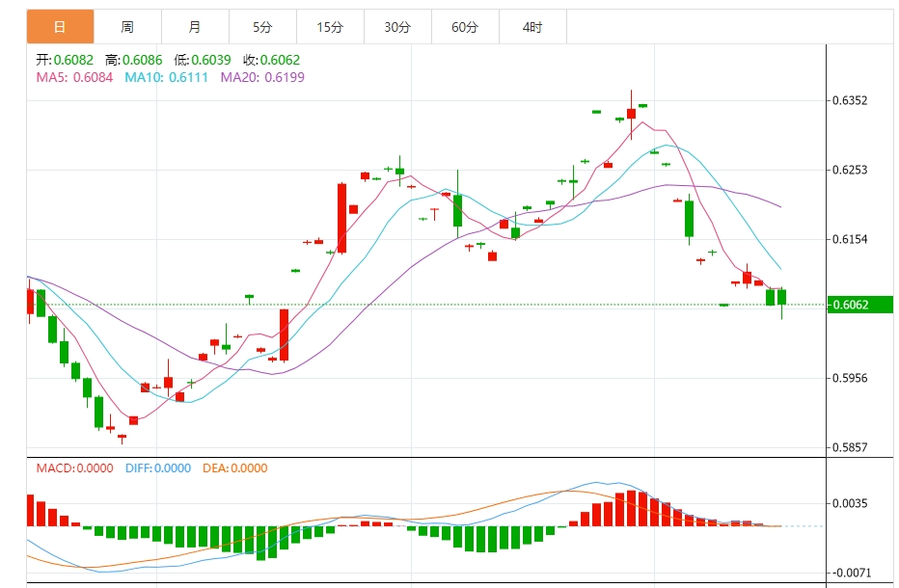The width and height of the screenshot is (899, 588).
Task: Click the MACD value label
Action: (x=74, y=468)
